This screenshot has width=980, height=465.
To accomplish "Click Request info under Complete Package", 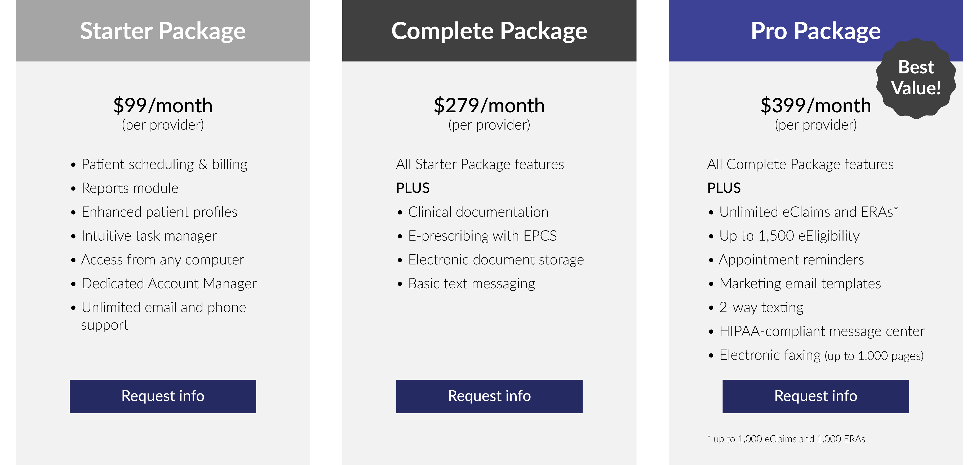I will (x=489, y=396).
